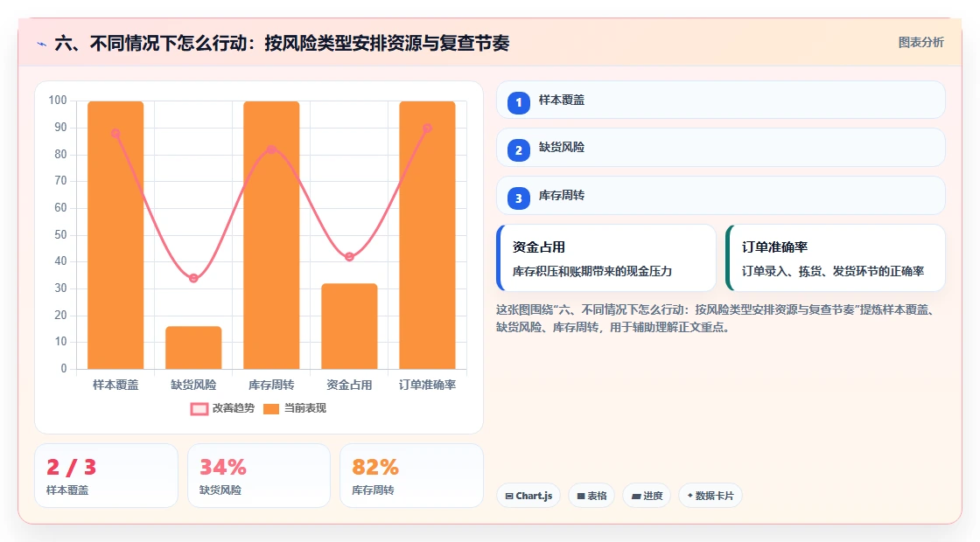Click the trend line point on 库存周转 bar
The image size is (980, 542).
pos(271,149)
